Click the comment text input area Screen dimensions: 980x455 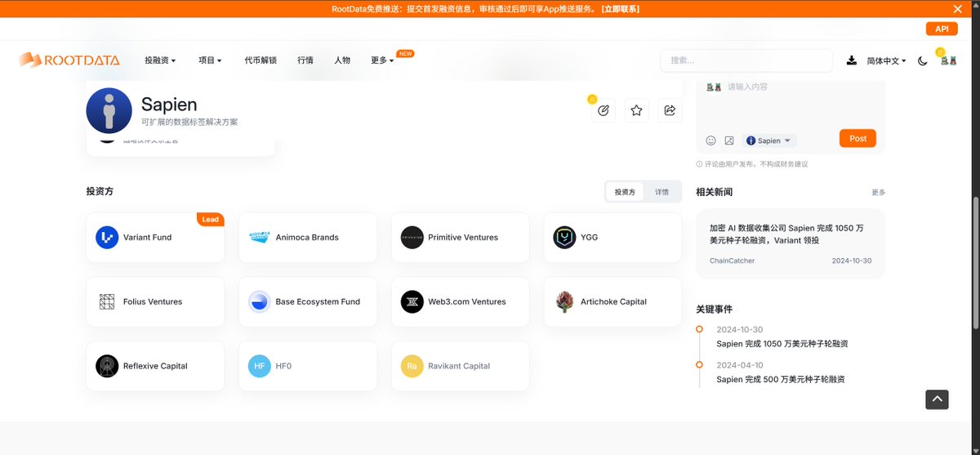coord(790,103)
